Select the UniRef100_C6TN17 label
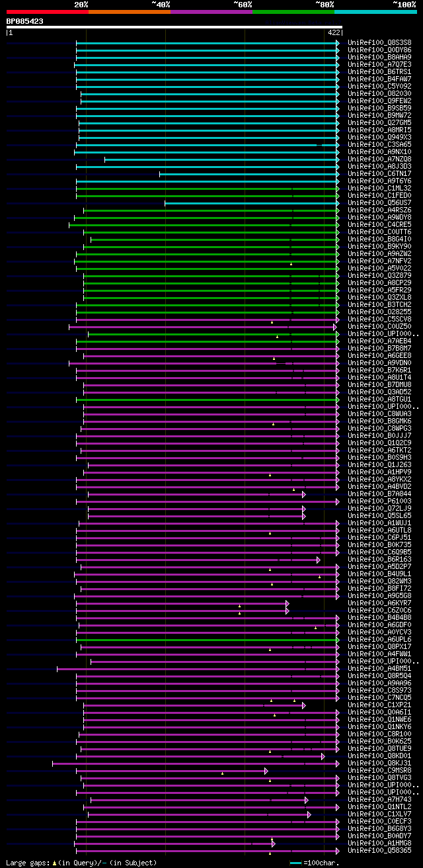The image size is (423, 868). click(379, 173)
